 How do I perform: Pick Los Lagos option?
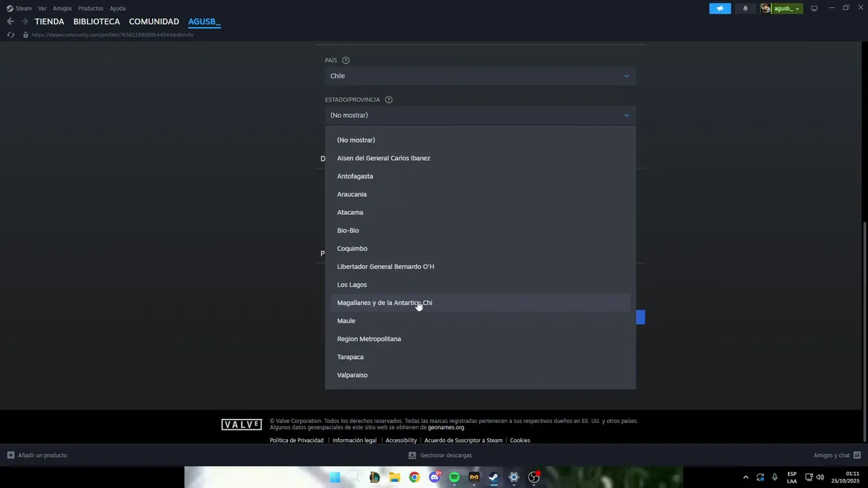tap(480, 285)
